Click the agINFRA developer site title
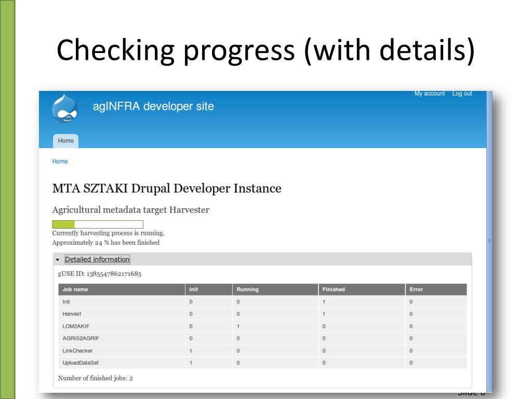The width and height of the screenshot is (532, 399). (x=153, y=106)
